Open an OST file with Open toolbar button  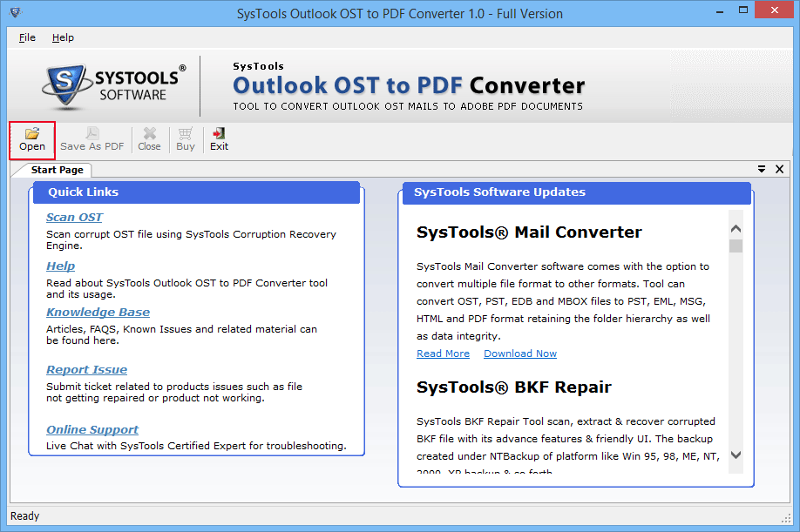(x=32, y=139)
